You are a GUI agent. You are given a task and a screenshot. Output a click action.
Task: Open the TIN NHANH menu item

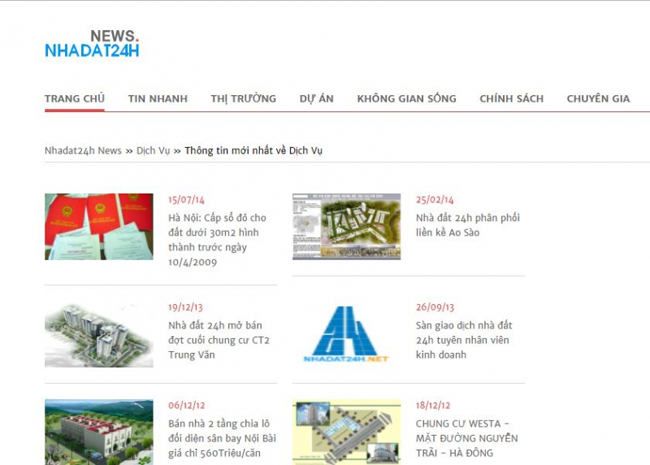point(158,99)
